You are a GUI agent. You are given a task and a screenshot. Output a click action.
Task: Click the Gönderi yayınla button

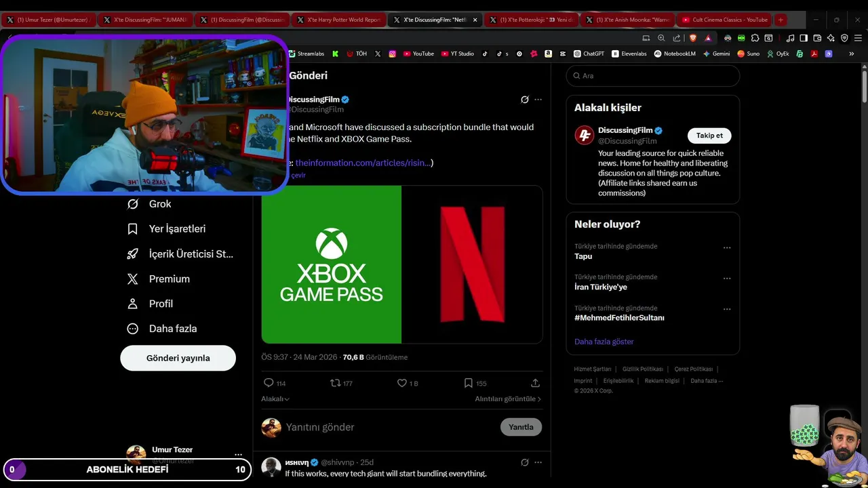178,358
